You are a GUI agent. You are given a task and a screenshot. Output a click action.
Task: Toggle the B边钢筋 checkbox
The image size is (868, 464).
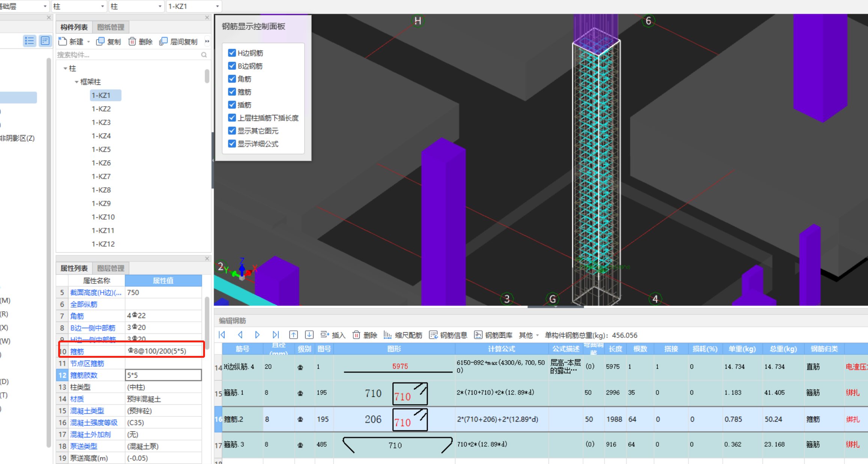(232, 66)
